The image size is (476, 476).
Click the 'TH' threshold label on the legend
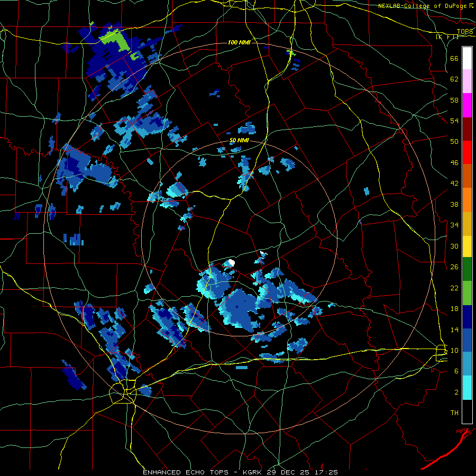454,413
